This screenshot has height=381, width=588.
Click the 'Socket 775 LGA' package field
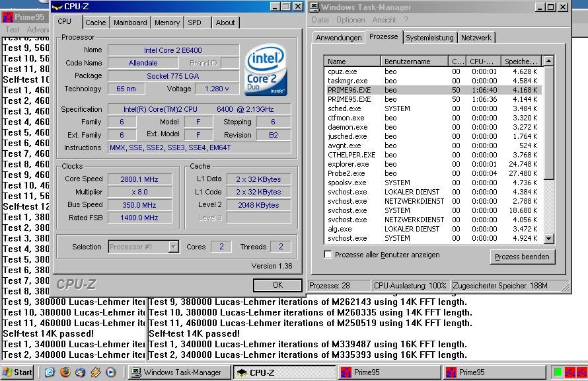pos(173,76)
